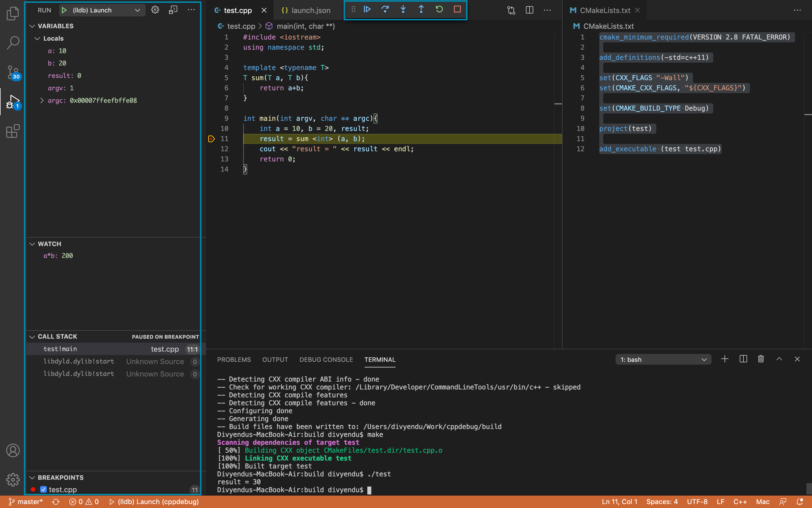Image resolution: width=812 pixels, height=508 pixels.
Task: Stop debugging with the red square
Action: click(x=457, y=9)
